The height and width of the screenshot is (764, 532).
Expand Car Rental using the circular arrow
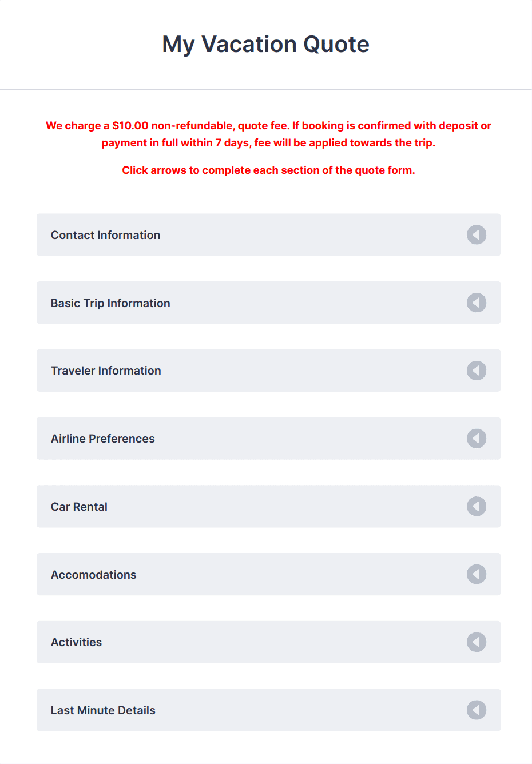477,506
